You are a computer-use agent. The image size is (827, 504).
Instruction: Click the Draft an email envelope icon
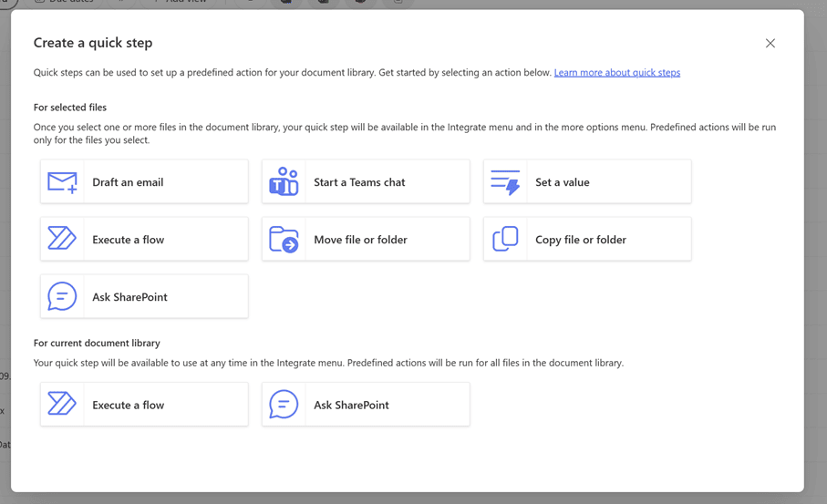coord(62,182)
